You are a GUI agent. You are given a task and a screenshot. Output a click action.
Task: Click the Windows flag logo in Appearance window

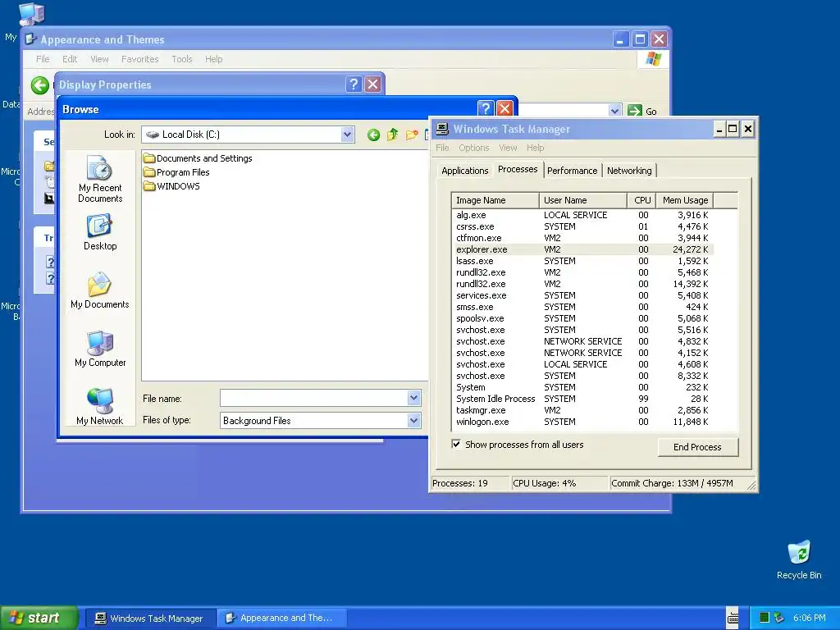653,59
